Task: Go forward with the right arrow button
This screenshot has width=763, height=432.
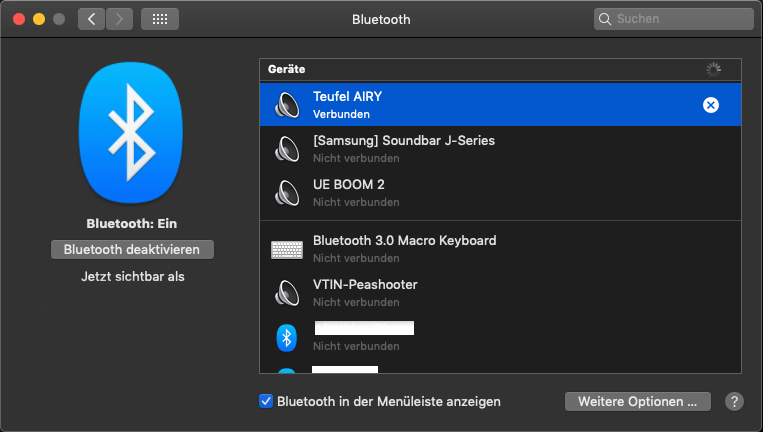Action: (x=119, y=19)
